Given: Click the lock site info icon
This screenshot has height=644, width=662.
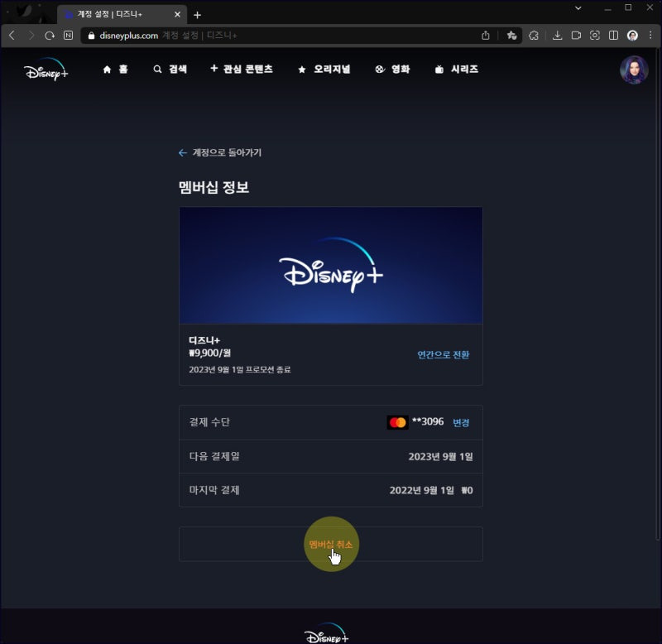Looking at the screenshot, I should [91, 36].
